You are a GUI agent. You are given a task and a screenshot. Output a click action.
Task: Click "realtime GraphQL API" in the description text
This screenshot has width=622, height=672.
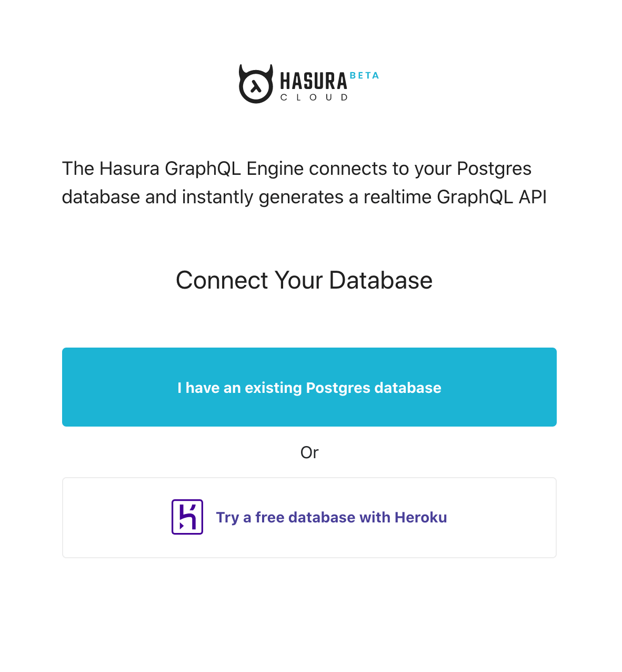[x=455, y=197]
